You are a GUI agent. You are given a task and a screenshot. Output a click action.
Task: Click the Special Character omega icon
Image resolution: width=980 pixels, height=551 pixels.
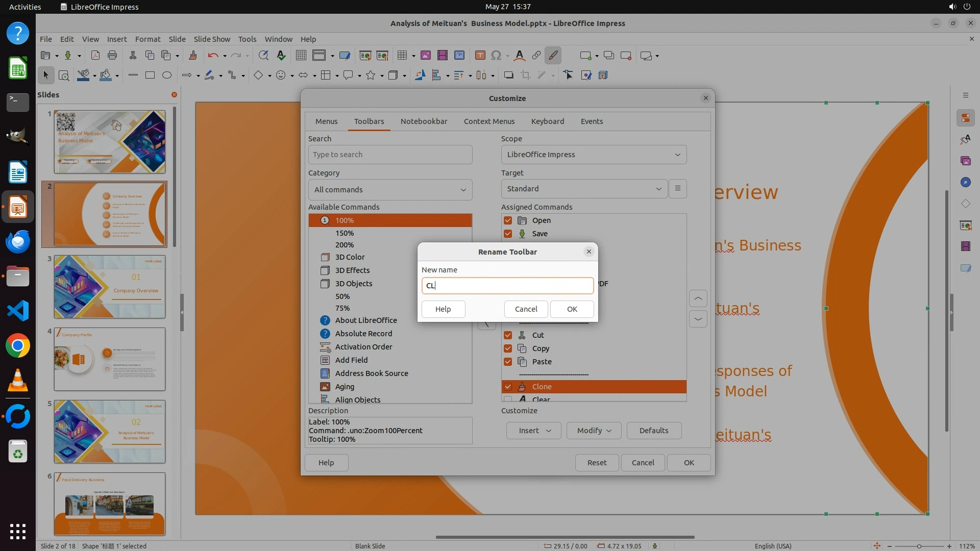(x=496, y=56)
